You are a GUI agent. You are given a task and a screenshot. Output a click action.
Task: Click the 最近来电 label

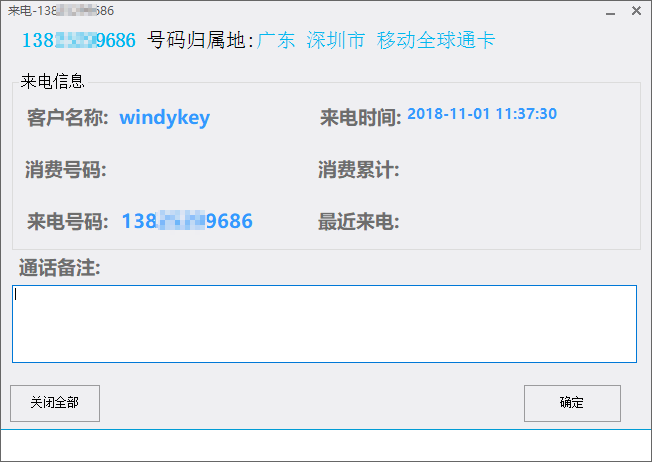(x=359, y=221)
